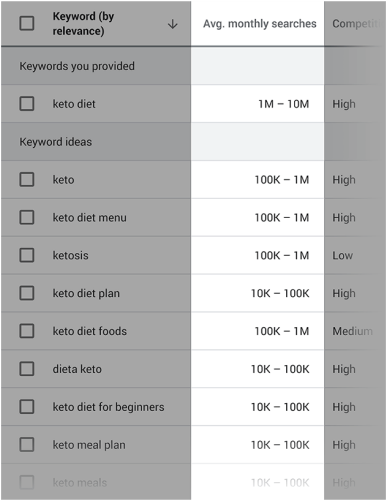Screen dimensions: 387x501
Task: Click the Medium competition value
Action: [x=352, y=331]
